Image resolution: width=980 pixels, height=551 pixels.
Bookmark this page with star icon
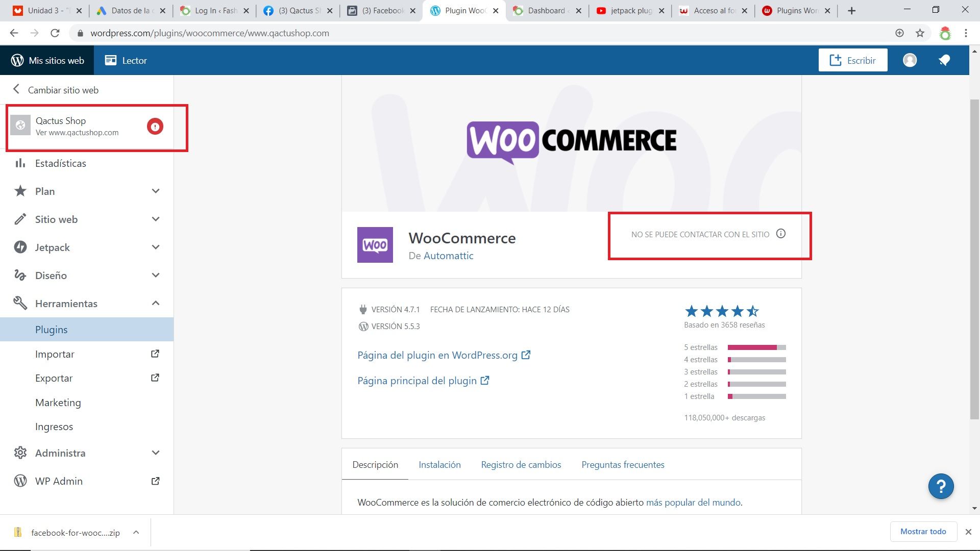920,33
